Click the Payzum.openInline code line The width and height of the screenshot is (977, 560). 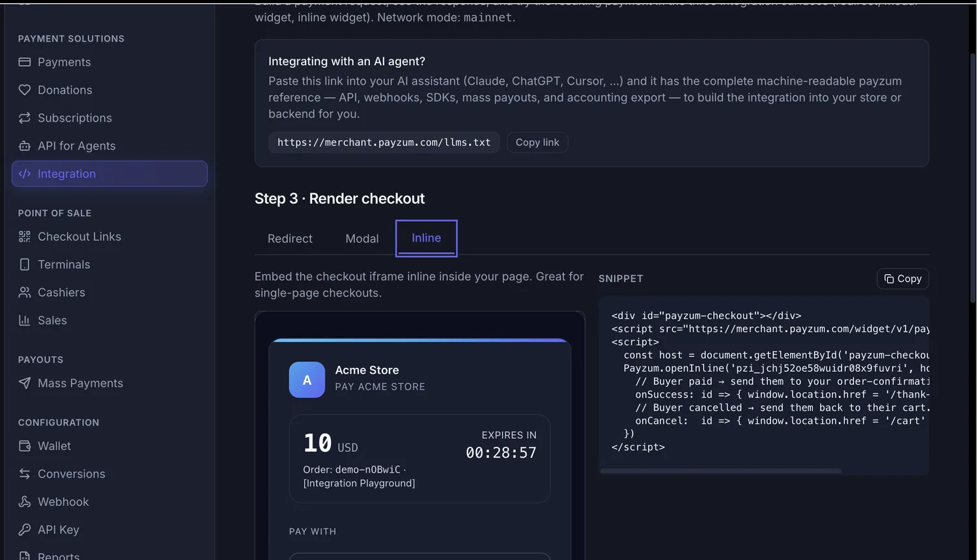(776, 368)
